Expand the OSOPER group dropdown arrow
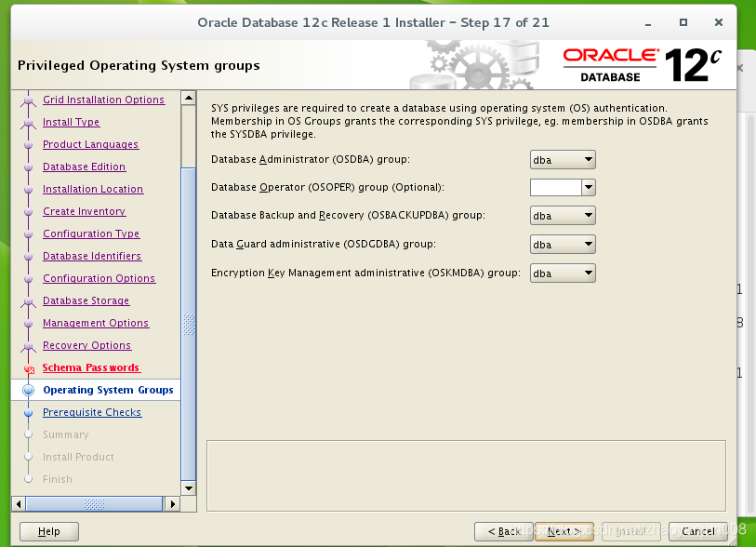This screenshot has width=756, height=547. click(x=589, y=187)
